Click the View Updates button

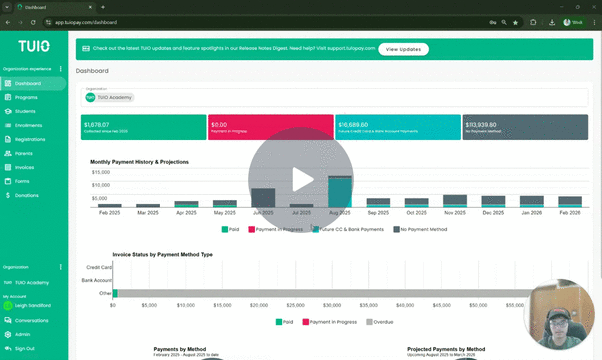[x=404, y=49]
